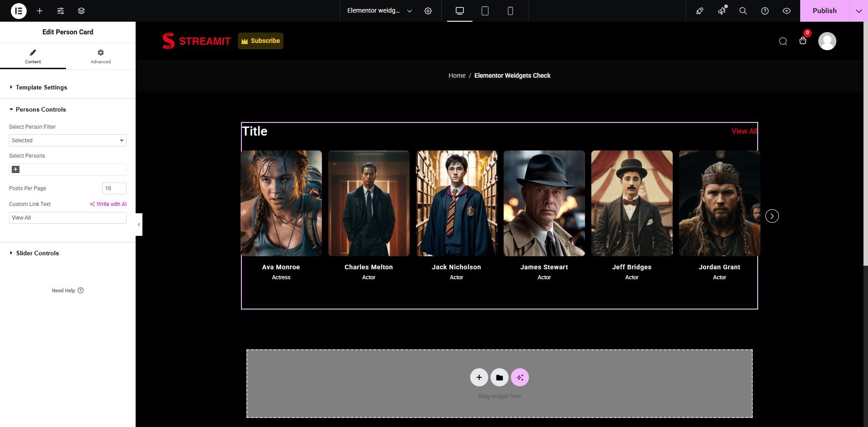Click Elementor Weidgets Check breadcrumb text
The height and width of the screenshot is (427, 868).
[x=512, y=75]
